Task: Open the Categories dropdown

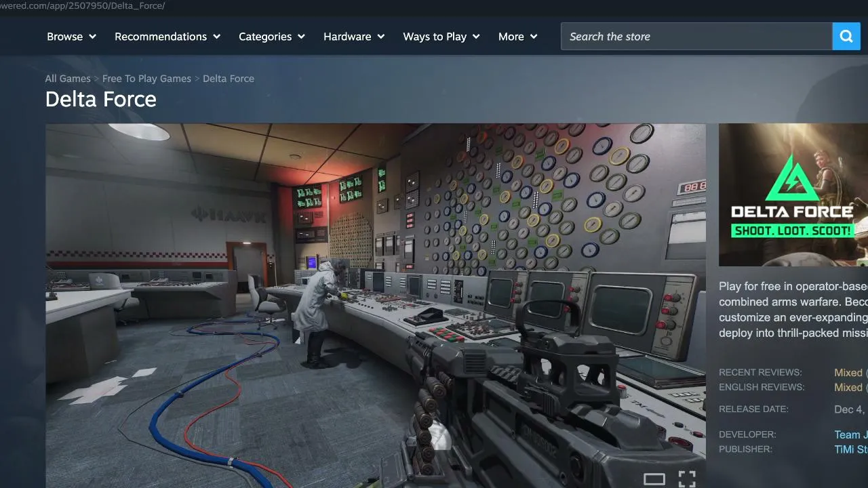Action: [272, 37]
